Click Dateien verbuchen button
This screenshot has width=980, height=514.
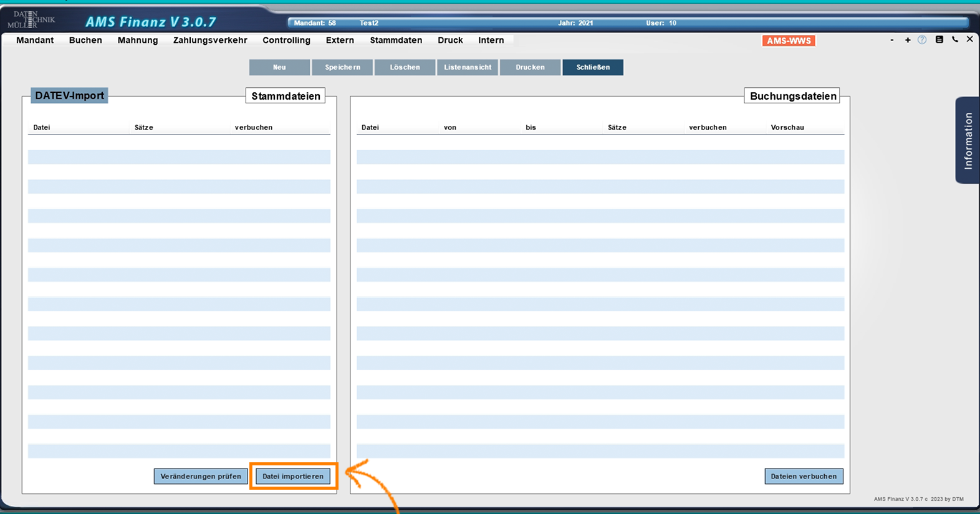(804, 476)
